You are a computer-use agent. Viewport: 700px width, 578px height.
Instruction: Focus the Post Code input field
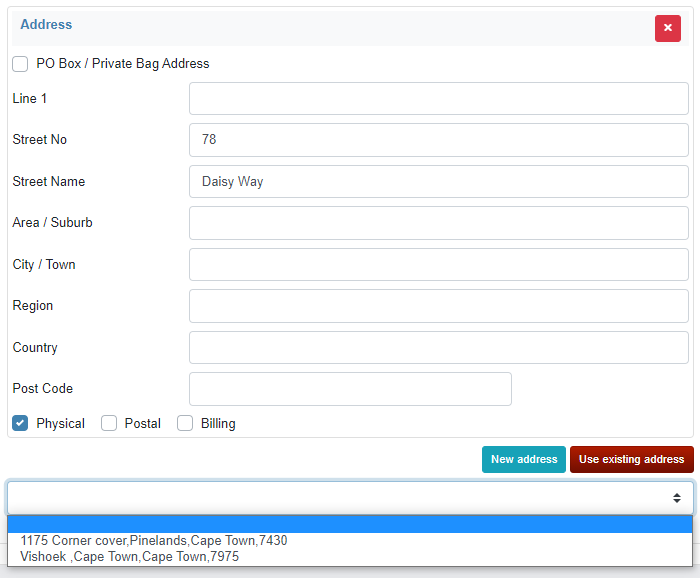click(350, 389)
